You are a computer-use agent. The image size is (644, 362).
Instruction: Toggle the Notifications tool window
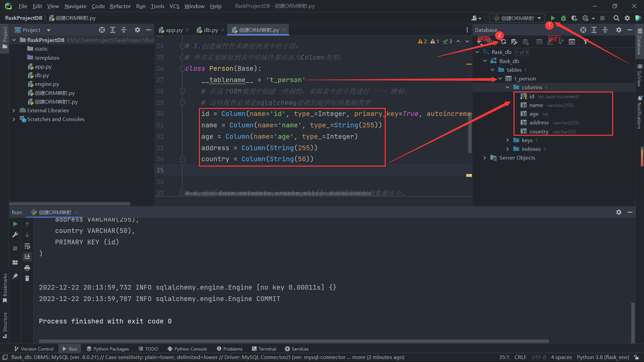point(640,113)
